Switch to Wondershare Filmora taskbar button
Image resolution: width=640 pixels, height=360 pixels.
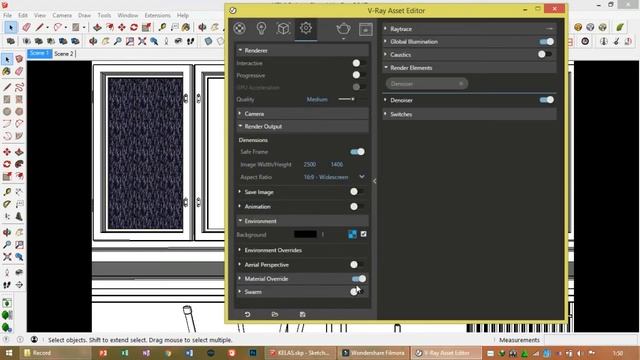373,353
